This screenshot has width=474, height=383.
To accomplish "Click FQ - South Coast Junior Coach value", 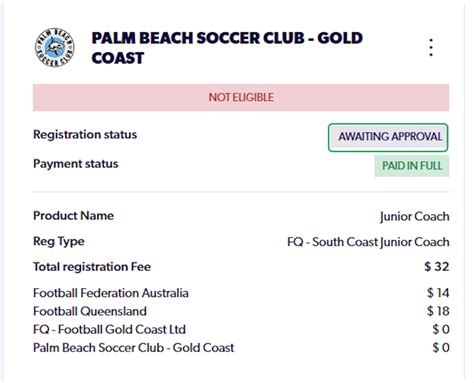I will click(368, 242).
